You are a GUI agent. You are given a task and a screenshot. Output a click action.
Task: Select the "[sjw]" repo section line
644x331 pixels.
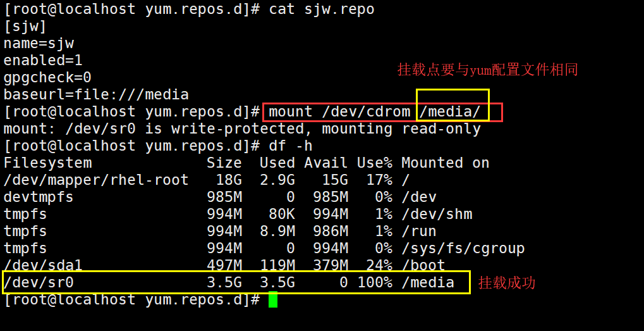[25, 27]
